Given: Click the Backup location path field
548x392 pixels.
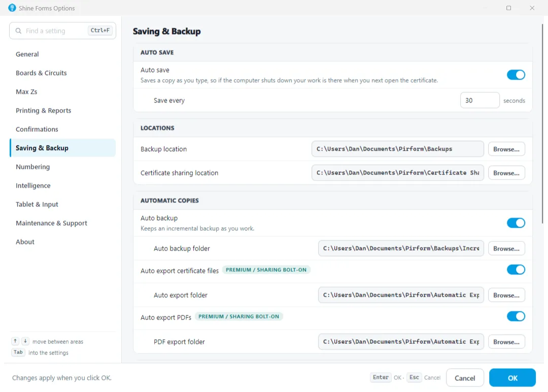Looking at the screenshot, I should [398, 149].
